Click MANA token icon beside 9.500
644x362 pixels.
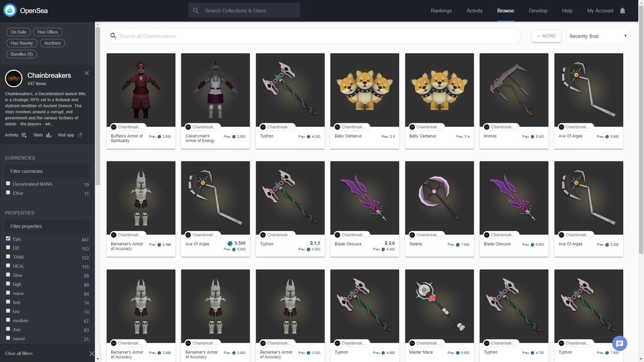[230, 243]
